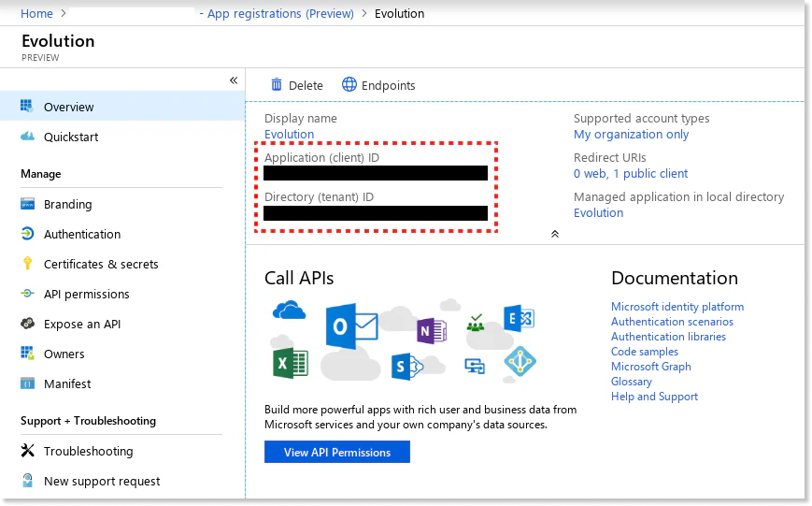The width and height of the screenshot is (812, 506).
Task: Click the blue devices monitor icon
Action: (475, 366)
